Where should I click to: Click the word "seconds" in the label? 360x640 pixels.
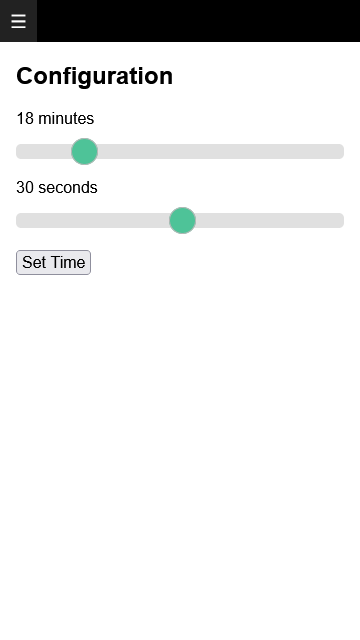click(68, 188)
